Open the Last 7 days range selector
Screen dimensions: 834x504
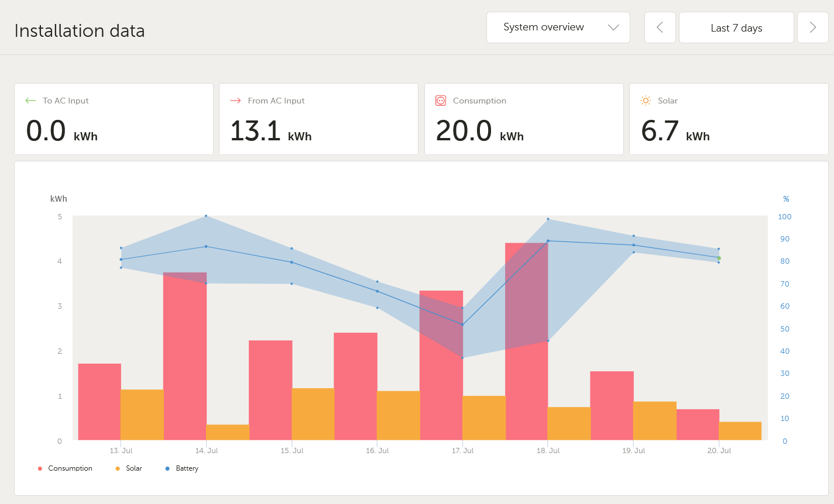tap(736, 27)
